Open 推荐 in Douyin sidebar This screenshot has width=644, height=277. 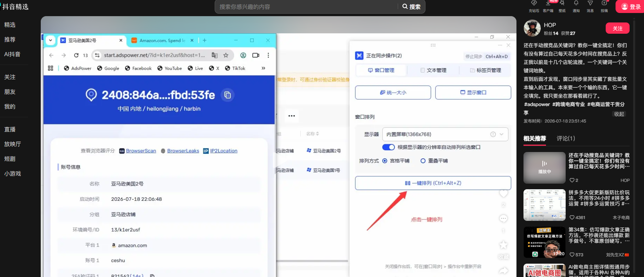[10, 39]
